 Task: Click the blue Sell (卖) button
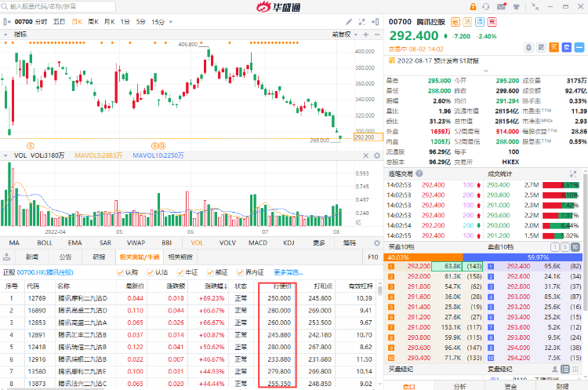pyautogui.click(x=567, y=47)
